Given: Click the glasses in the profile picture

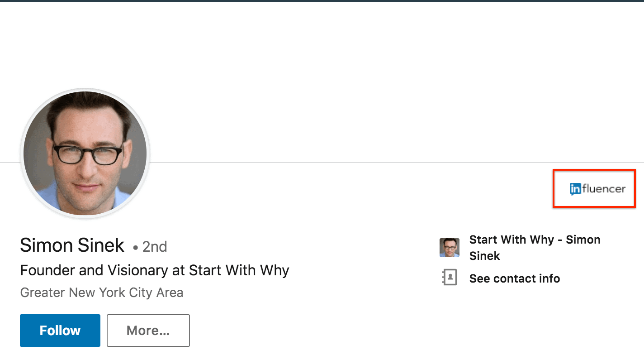Looking at the screenshot, I should tap(88, 153).
